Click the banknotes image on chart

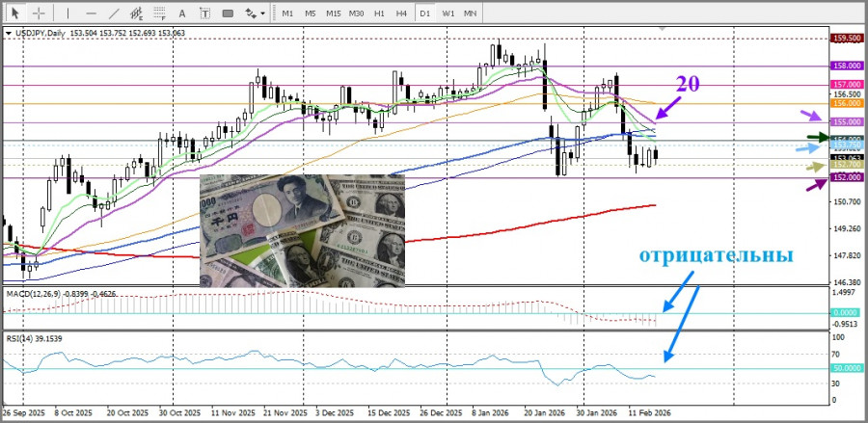(302, 231)
